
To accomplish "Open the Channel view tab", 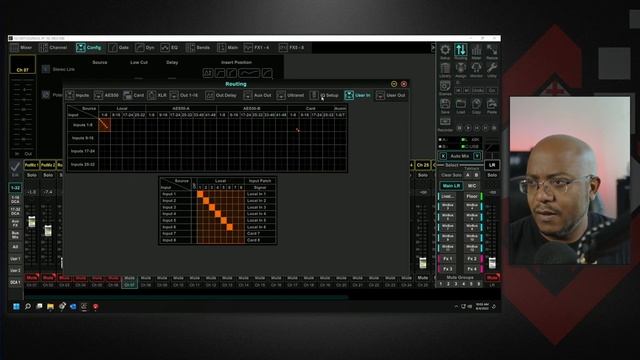I will point(53,48).
